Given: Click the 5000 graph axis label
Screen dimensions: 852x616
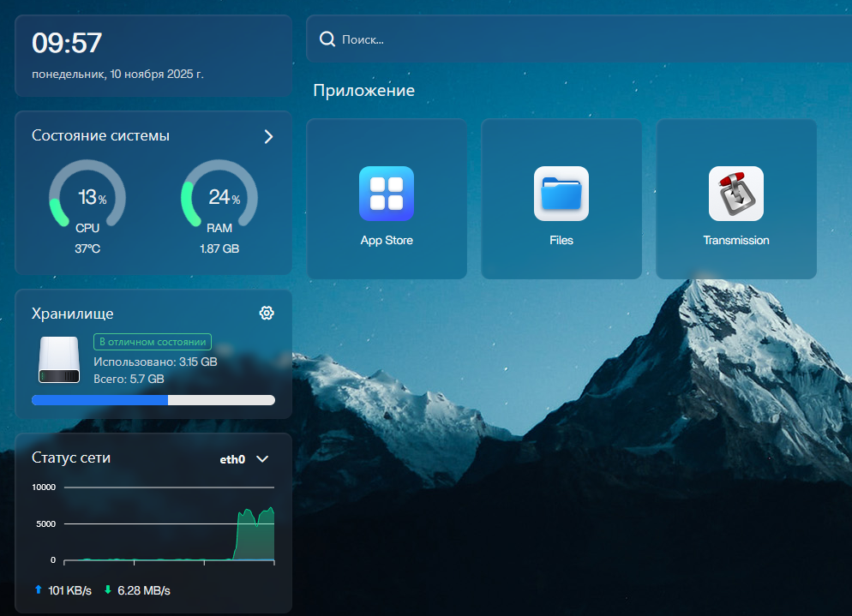Looking at the screenshot, I should 45,524.
